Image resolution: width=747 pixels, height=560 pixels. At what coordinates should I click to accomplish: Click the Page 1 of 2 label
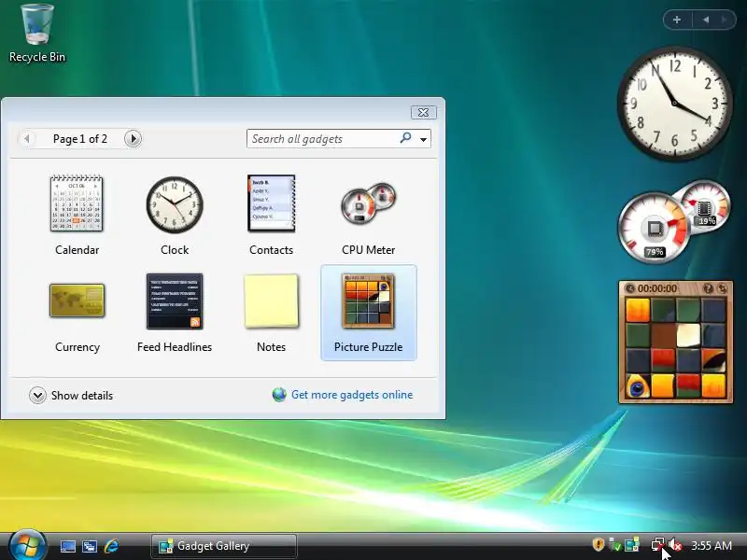click(x=80, y=138)
